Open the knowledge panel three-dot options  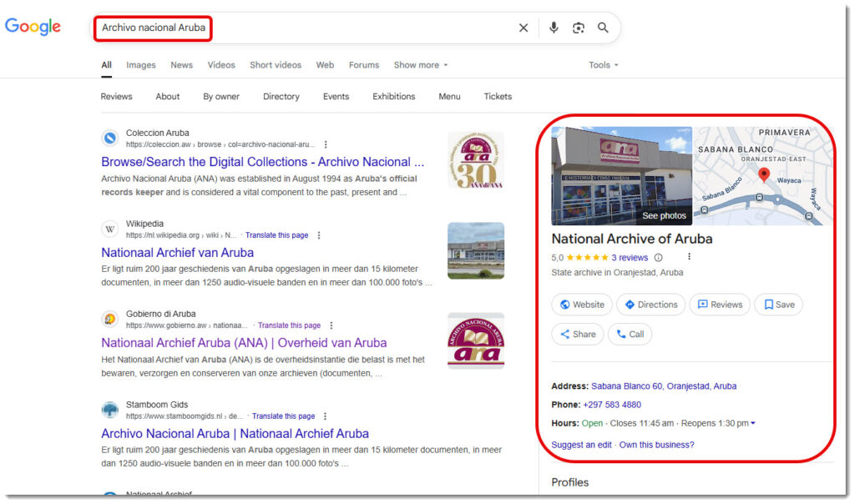tap(689, 257)
